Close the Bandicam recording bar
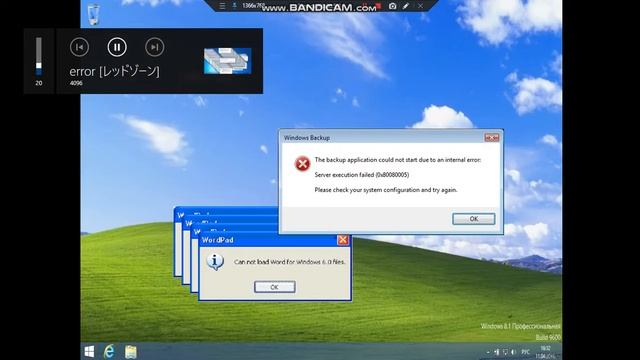 [x=420, y=6]
